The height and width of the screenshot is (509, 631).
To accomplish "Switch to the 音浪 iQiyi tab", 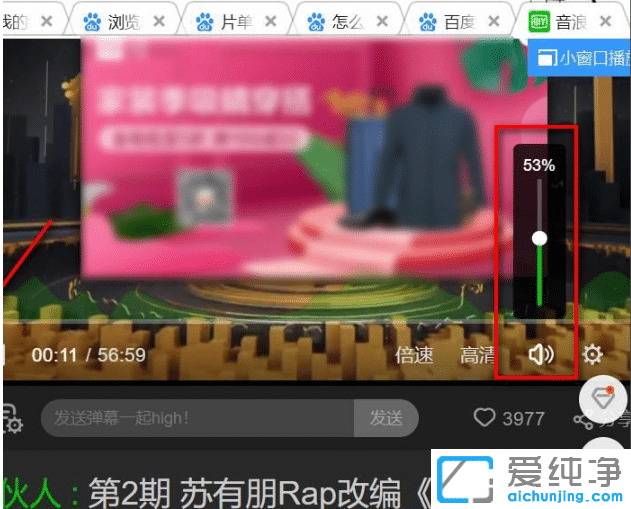I will coord(571,21).
